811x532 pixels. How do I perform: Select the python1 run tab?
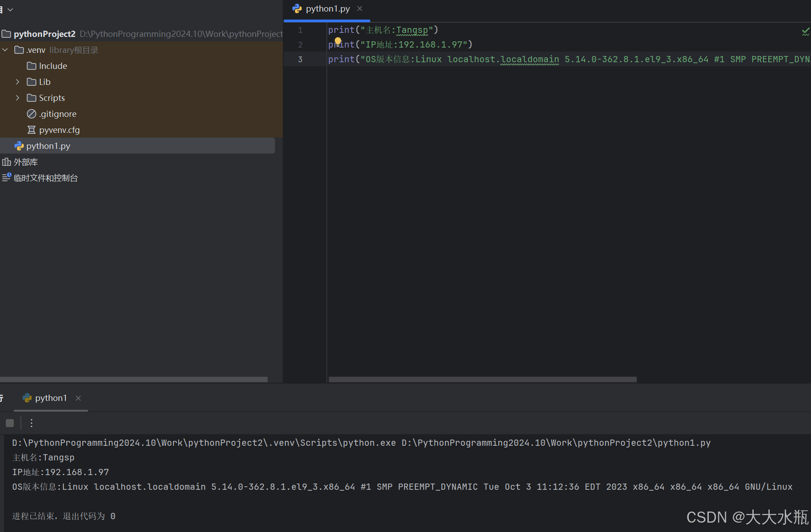pyautogui.click(x=51, y=397)
